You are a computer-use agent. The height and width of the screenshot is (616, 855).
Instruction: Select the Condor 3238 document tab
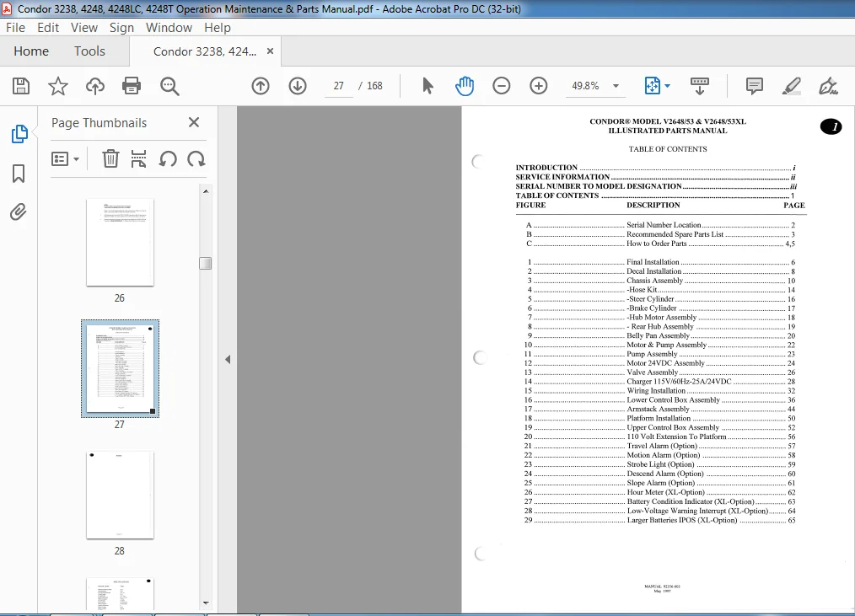coord(205,51)
